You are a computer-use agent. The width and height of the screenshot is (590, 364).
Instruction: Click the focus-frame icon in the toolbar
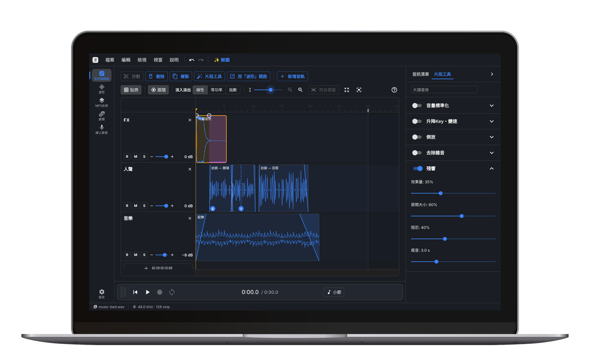coord(359,90)
